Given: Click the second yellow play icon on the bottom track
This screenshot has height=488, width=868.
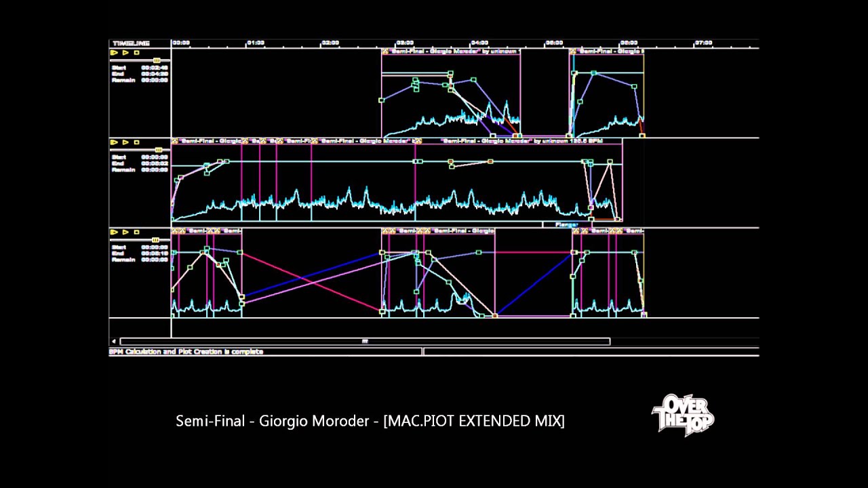Looking at the screenshot, I should (x=125, y=232).
